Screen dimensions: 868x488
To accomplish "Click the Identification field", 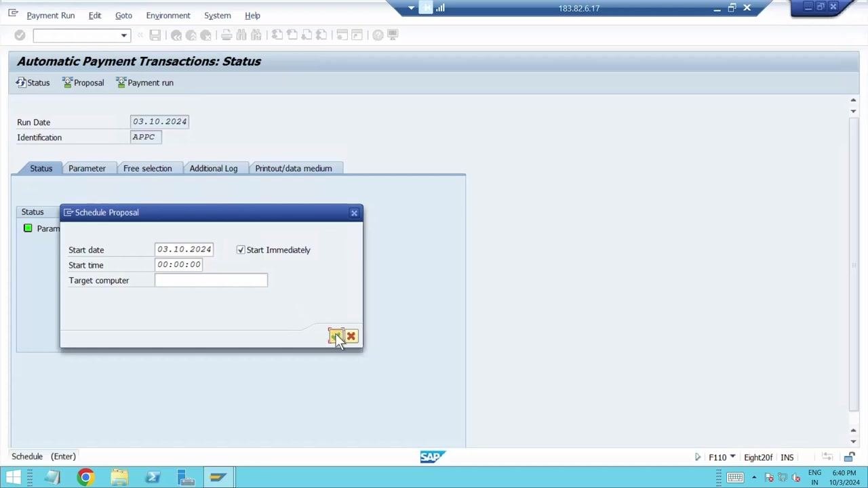I will point(146,137).
